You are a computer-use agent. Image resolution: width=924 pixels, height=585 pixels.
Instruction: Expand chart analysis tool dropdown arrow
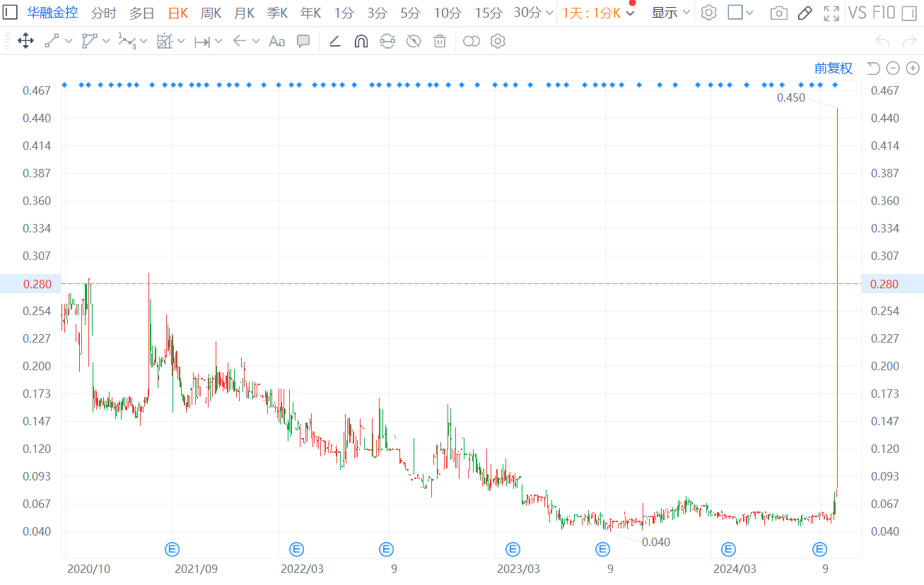181,42
